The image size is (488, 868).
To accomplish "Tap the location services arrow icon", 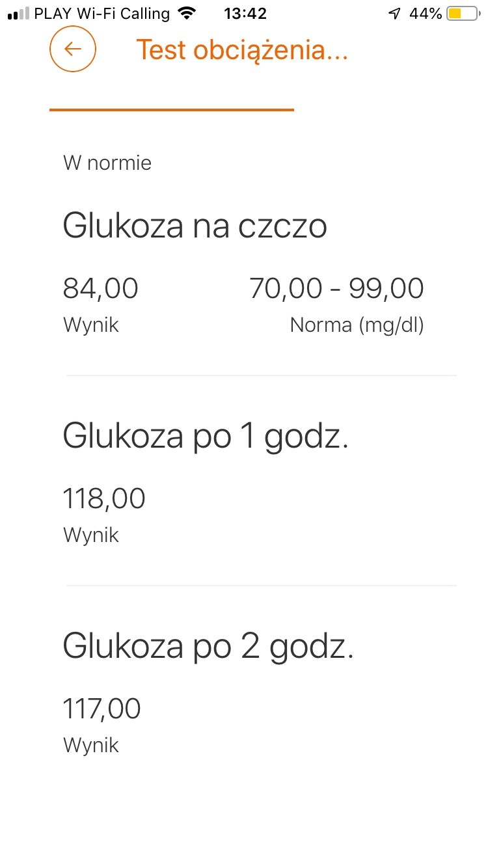I will pyautogui.click(x=394, y=13).
